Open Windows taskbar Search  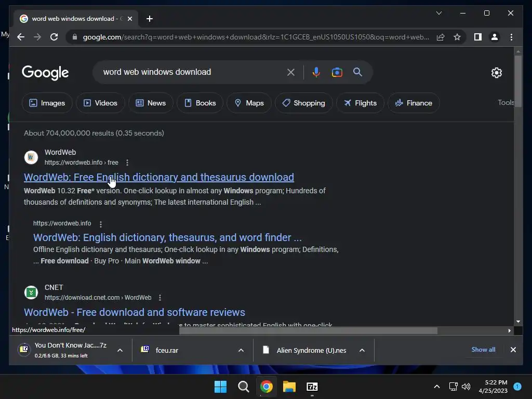[x=243, y=387]
